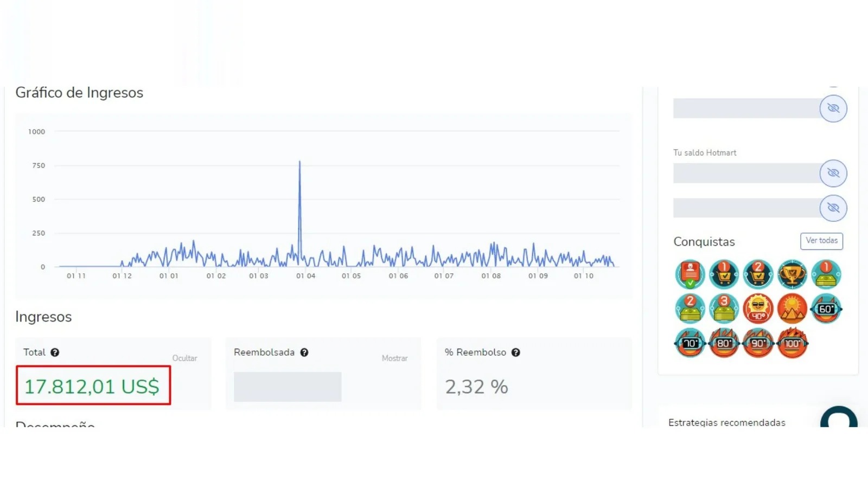Open the sun over pyramids badge
This screenshot has height=488, width=868.
tap(792, 309)
